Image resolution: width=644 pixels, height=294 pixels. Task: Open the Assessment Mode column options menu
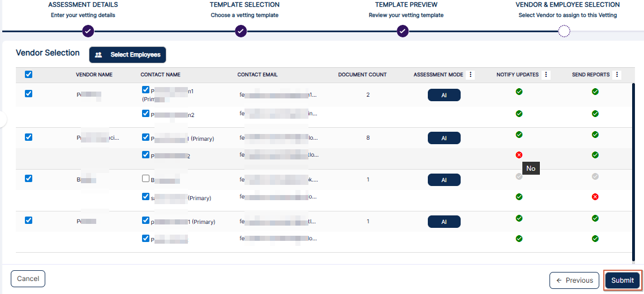(x=470, y=75)
